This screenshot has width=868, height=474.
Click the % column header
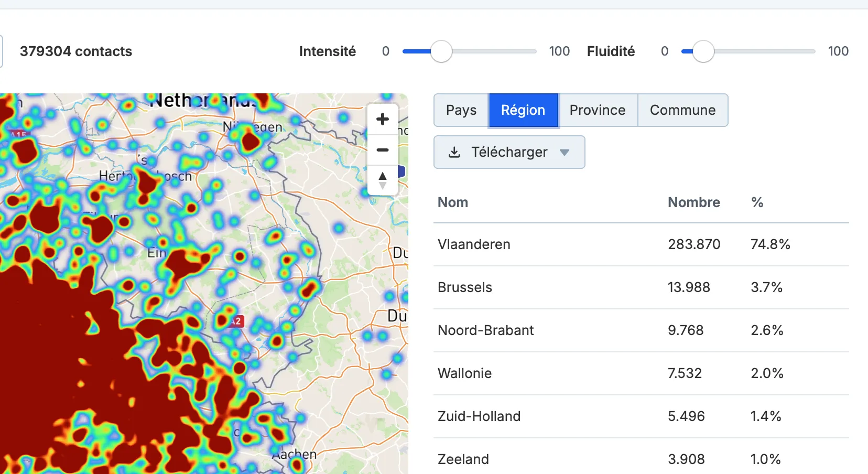click(757, 202)
